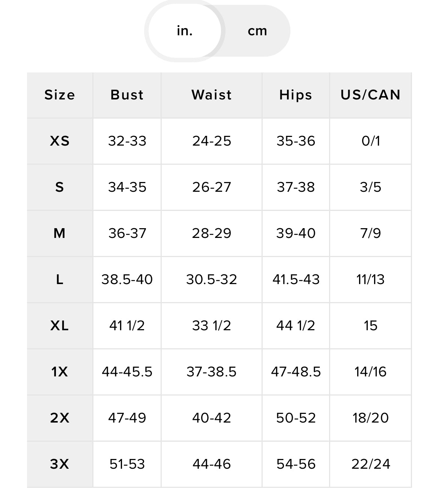Select the S size row label
The image size is (439, 504).
60,187
